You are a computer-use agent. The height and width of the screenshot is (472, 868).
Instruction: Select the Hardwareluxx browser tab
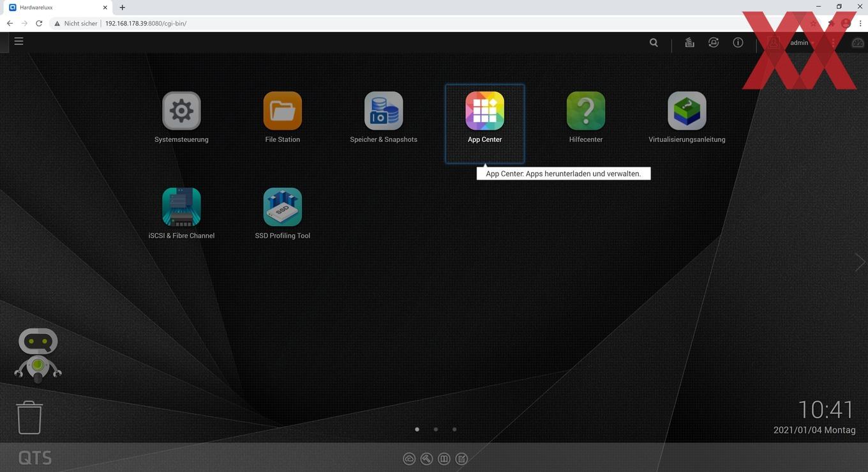(59, 8)
